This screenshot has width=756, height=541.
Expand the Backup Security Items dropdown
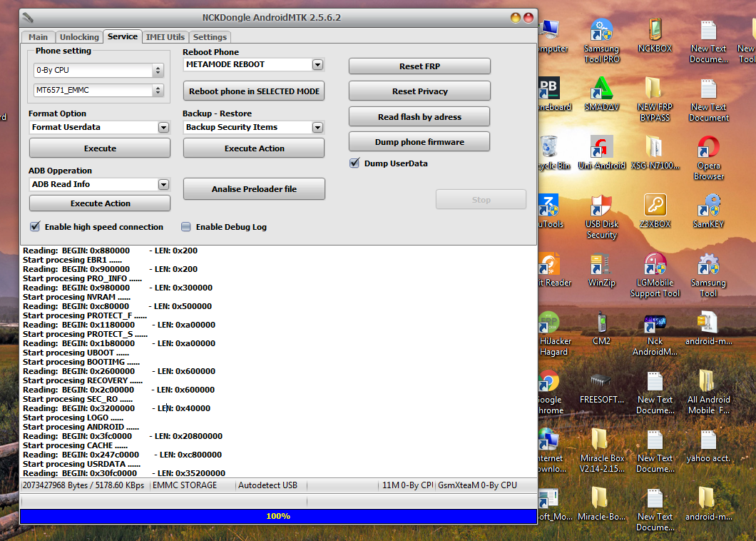point(317,128)
